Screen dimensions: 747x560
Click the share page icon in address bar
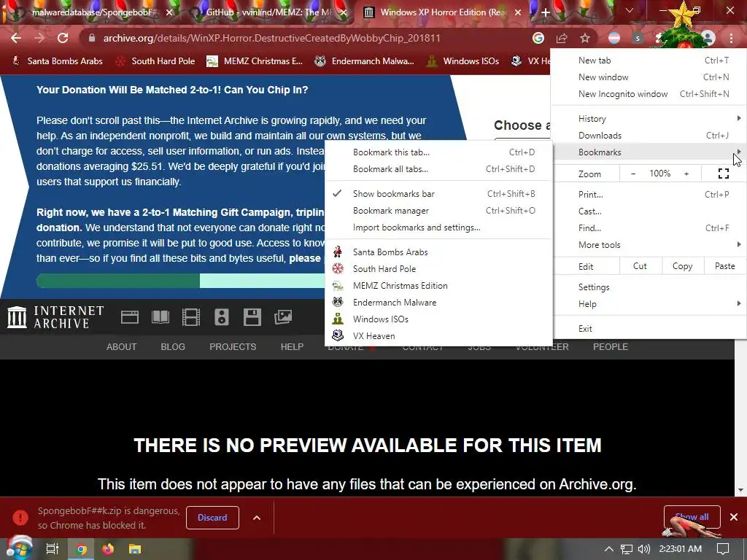click(562, 38)
